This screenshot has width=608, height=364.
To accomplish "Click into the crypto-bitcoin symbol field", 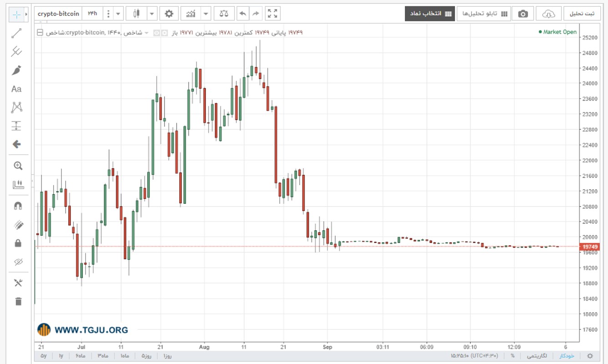I will point(58,14).
